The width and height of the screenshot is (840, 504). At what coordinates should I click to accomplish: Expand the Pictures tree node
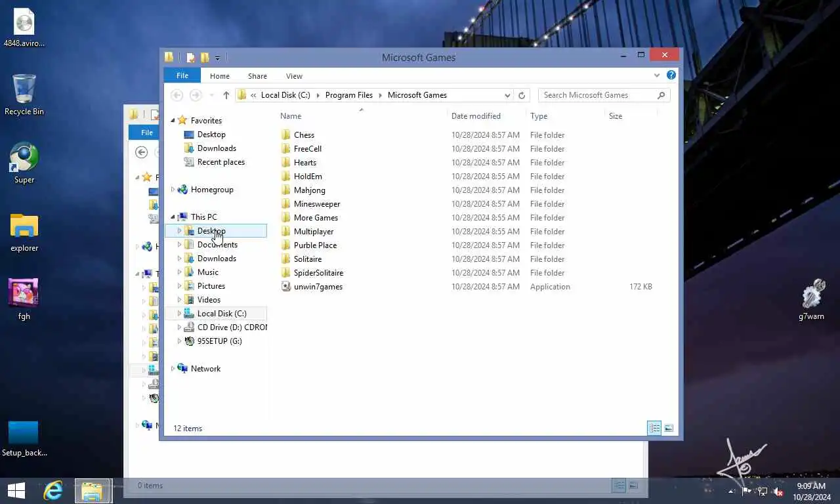coord(179,286)
